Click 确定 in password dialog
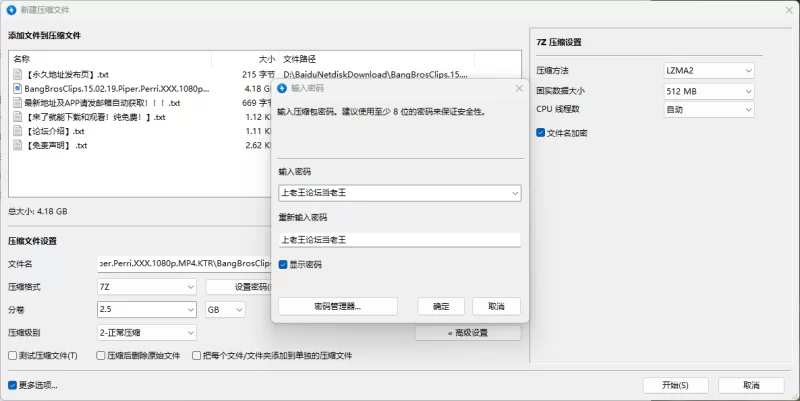Image resolution: width=800 pixels, height=401 pixels. 441,306
